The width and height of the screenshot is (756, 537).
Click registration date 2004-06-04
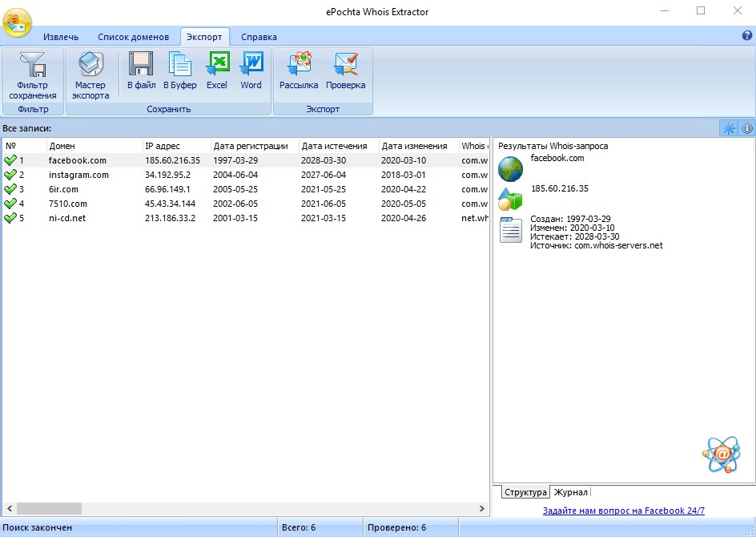coord(235,175)
